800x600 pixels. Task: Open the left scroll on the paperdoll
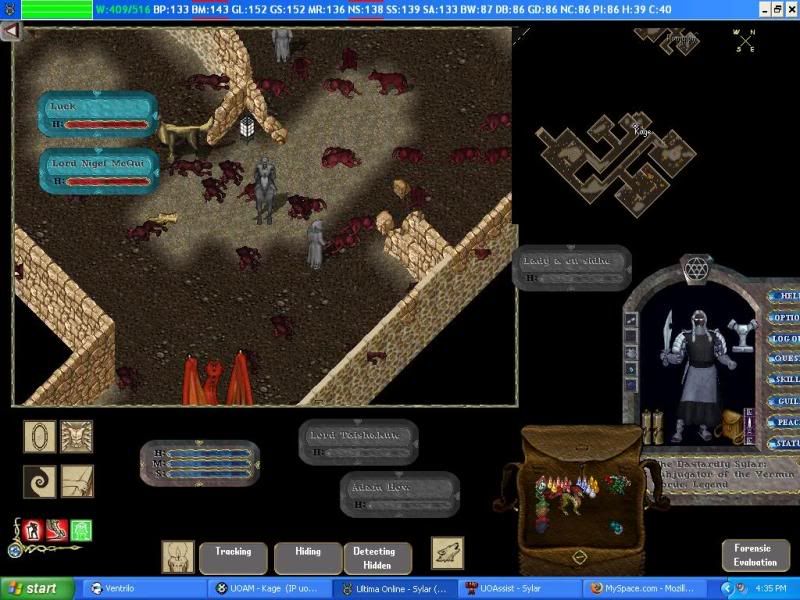tap(646, 427)
